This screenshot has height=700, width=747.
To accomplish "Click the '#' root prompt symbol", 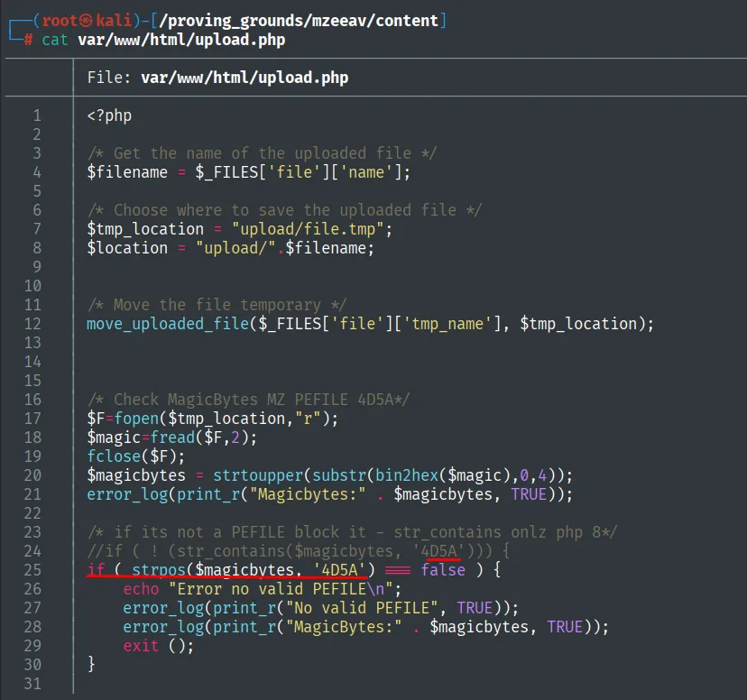I will point(29,40).
